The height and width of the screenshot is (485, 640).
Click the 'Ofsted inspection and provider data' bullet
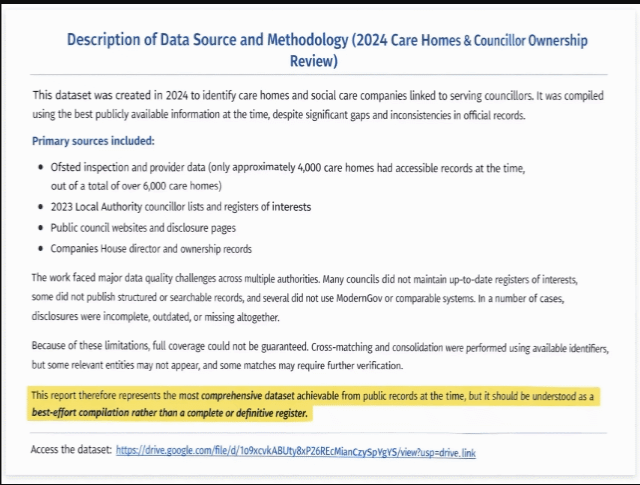(288, 176)
